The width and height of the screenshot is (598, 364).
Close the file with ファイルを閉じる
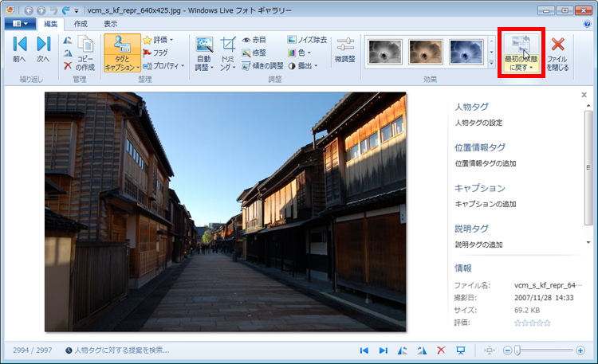(557, 53)
